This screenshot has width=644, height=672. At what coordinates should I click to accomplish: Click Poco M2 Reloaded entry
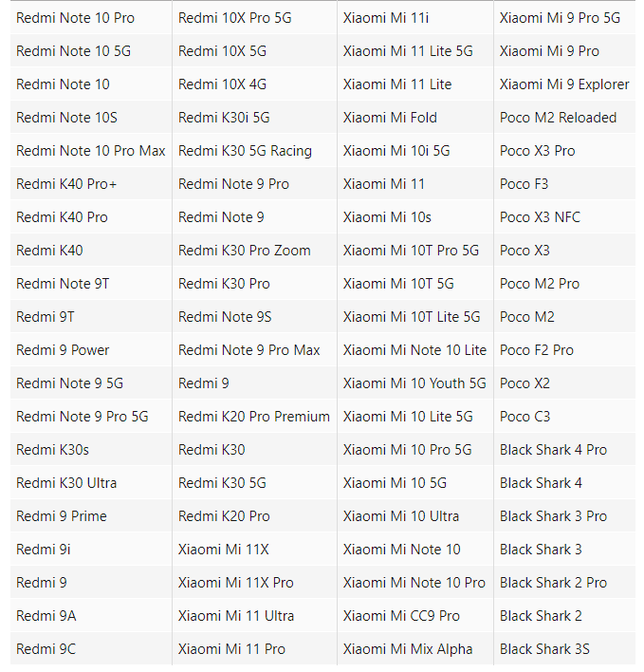(x=558, y=118)
